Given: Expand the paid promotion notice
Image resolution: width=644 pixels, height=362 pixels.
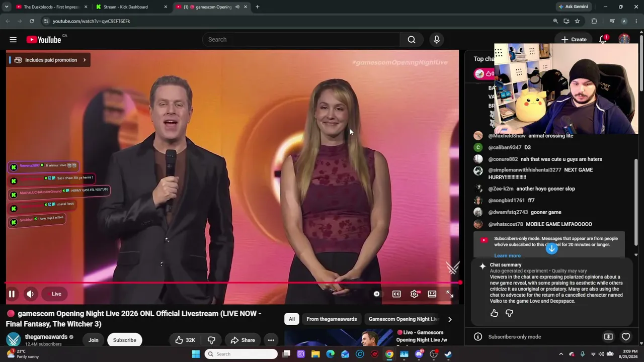Looking at the screenshot, I should point(49,60).
